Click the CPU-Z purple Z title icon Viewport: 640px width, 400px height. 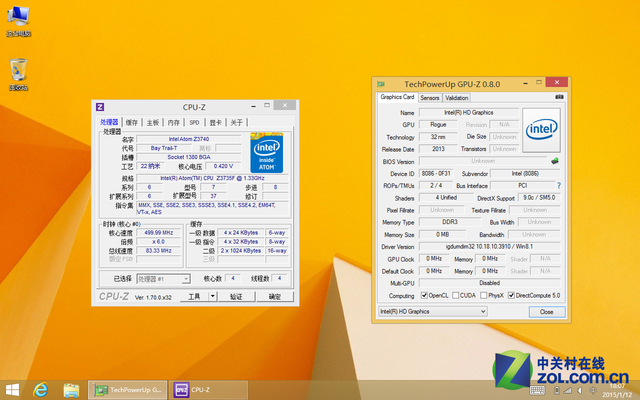point(100,107)
